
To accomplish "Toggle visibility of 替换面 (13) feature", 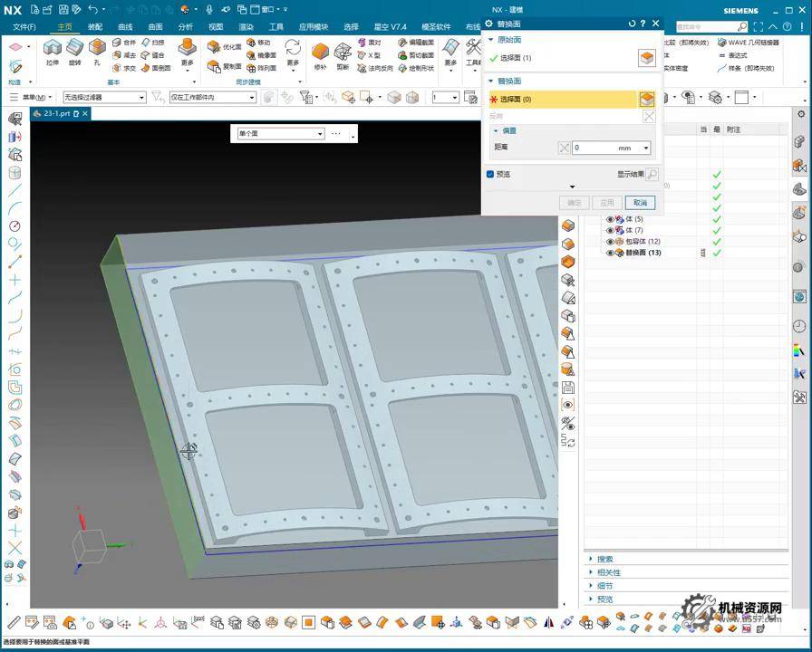I will tap(609, 254).
